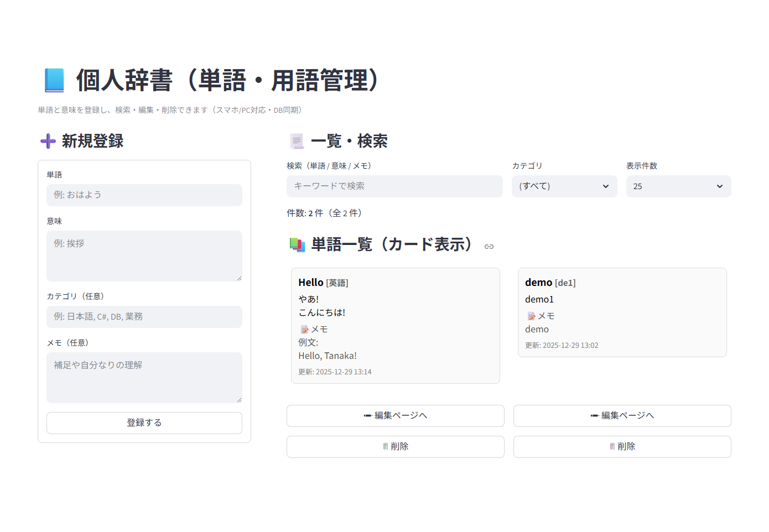Viewport: 769px width, 532px height.
Task: Focus the キーワードで検索 search field
Action: click(394, 186)
